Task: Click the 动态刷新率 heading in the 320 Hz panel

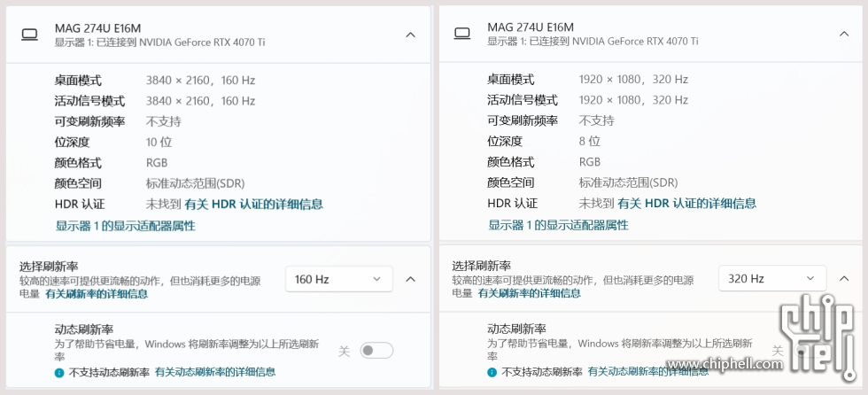Action: 517,329
